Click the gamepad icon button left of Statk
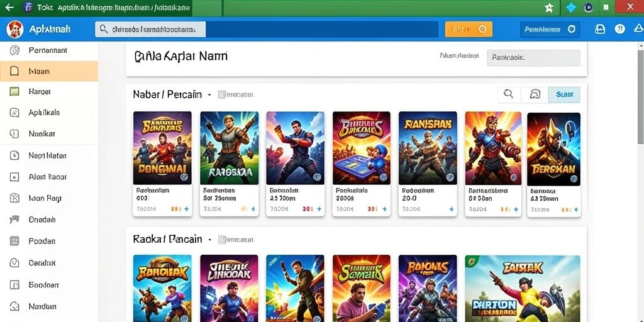Screen dimensions: 644x322 [x=535, y=94]
